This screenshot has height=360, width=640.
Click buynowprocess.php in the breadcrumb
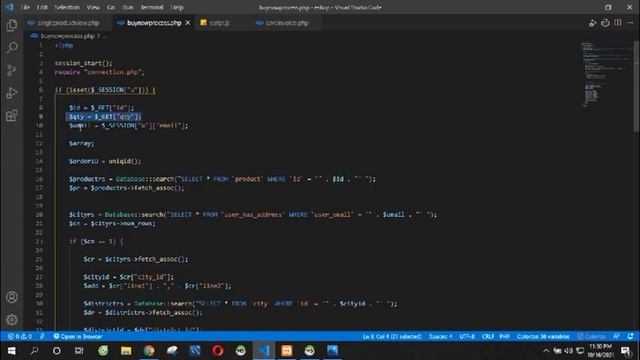coord(67,36)
